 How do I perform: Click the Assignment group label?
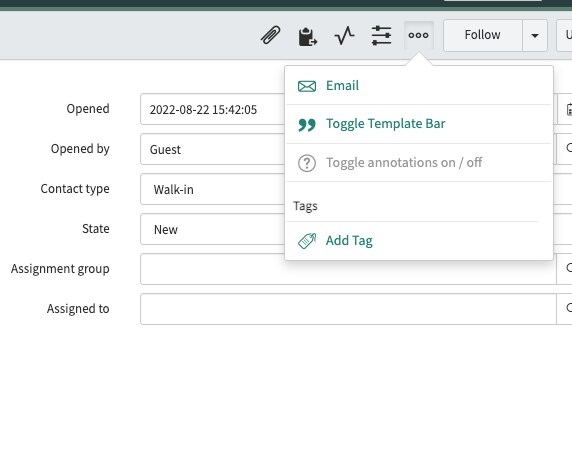[60, 269]
